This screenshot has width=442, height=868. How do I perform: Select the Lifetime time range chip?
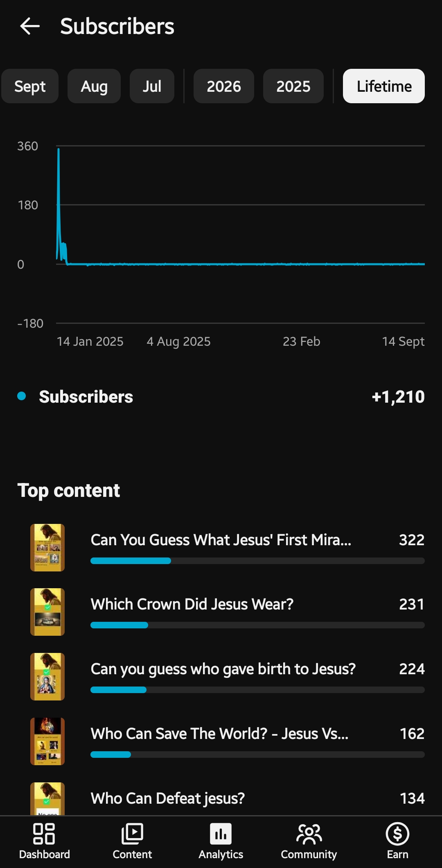(x=384, y=86)
